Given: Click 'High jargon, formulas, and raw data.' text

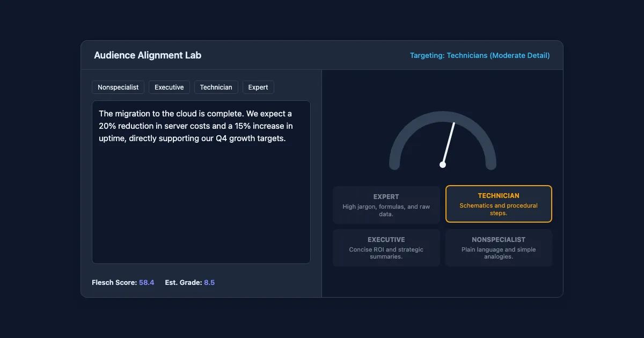Looking at the screenshot, I should point(386,210).
